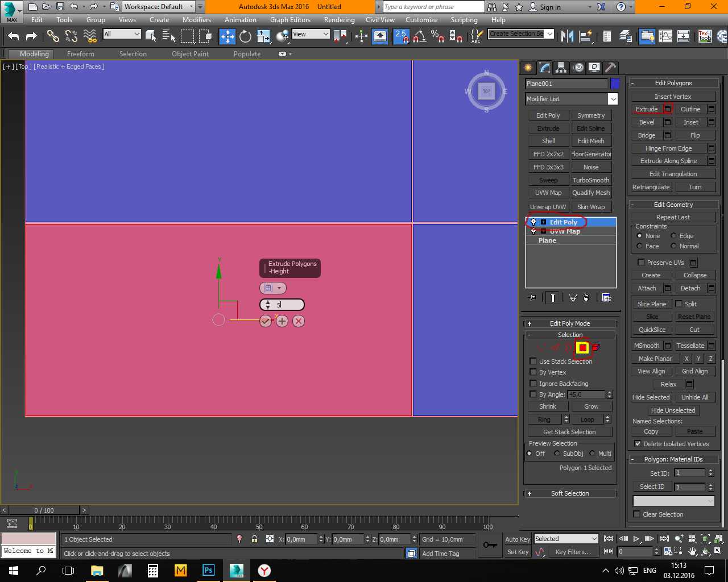Toggle Edit Poly modifier lightbulb visibility

tap(533, 222)
